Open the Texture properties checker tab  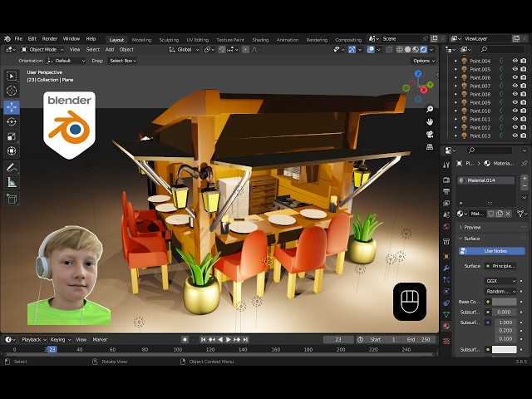coord(446,341)
